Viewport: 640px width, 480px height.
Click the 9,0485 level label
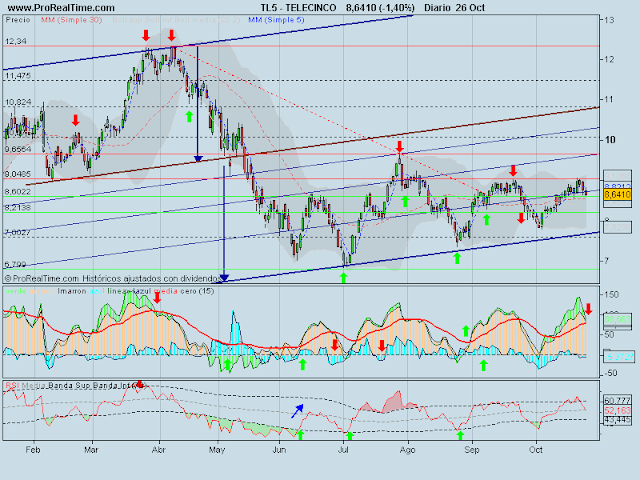coord(18,175)
